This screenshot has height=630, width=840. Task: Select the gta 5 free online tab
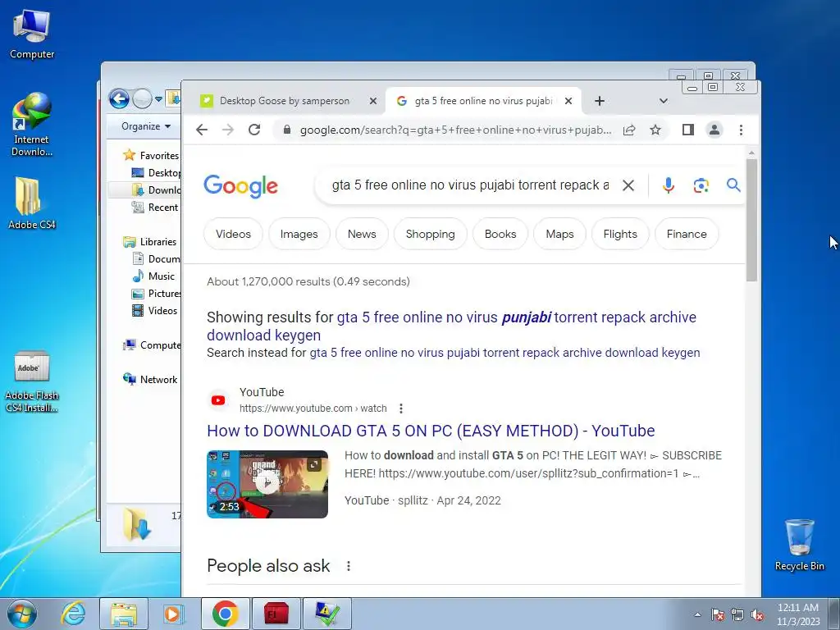[482, 101]
